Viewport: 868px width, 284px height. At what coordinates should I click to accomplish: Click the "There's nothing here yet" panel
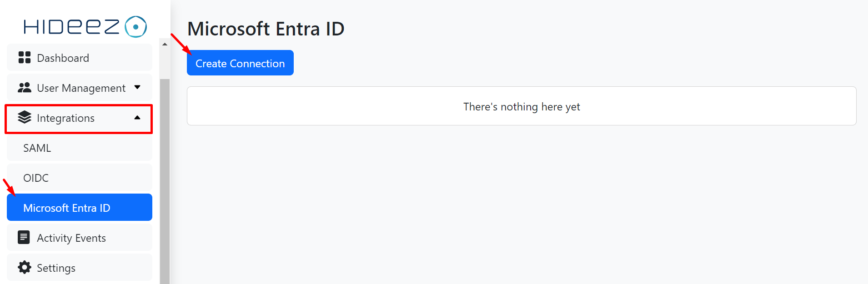pos(522,106)
